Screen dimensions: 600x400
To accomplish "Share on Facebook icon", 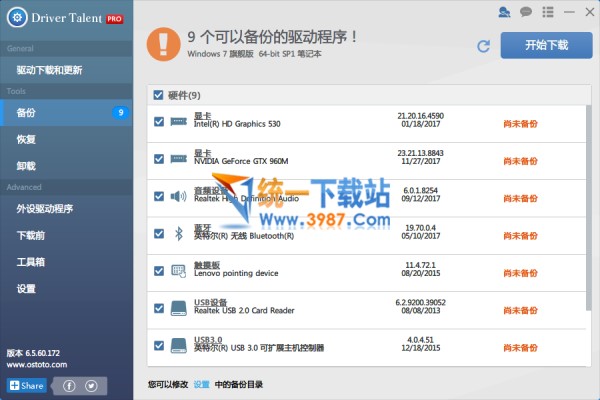I will point(69,386).
